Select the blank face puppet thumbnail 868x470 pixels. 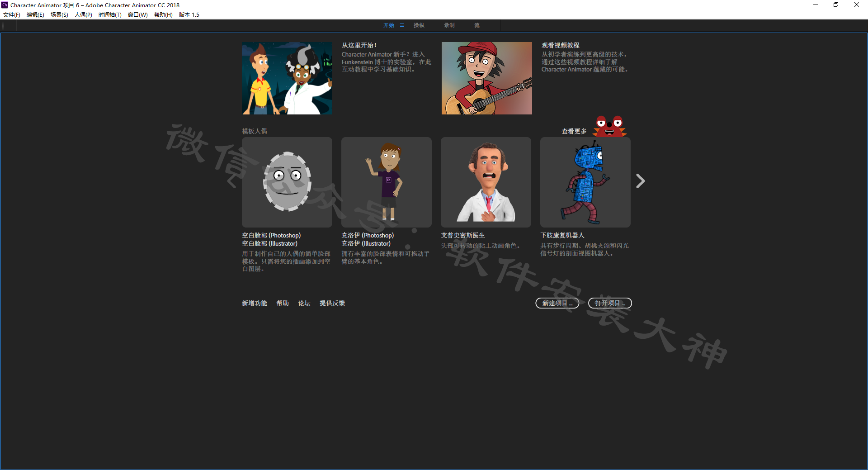(287, 182)
